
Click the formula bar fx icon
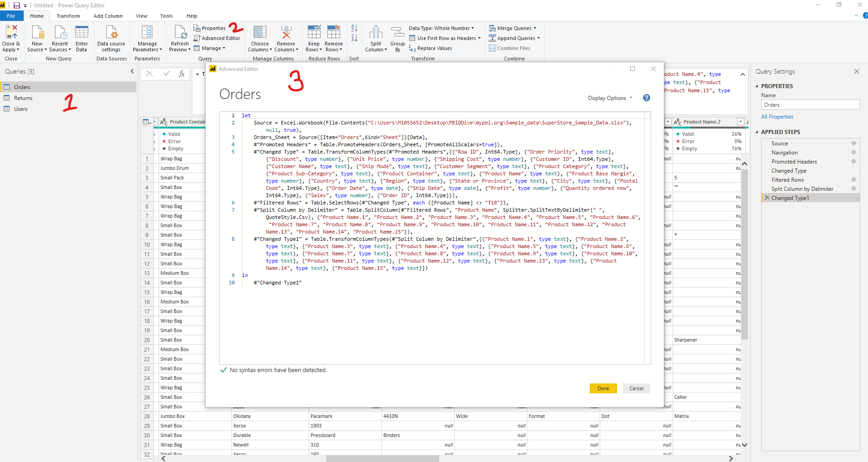[x=181, y=74]
